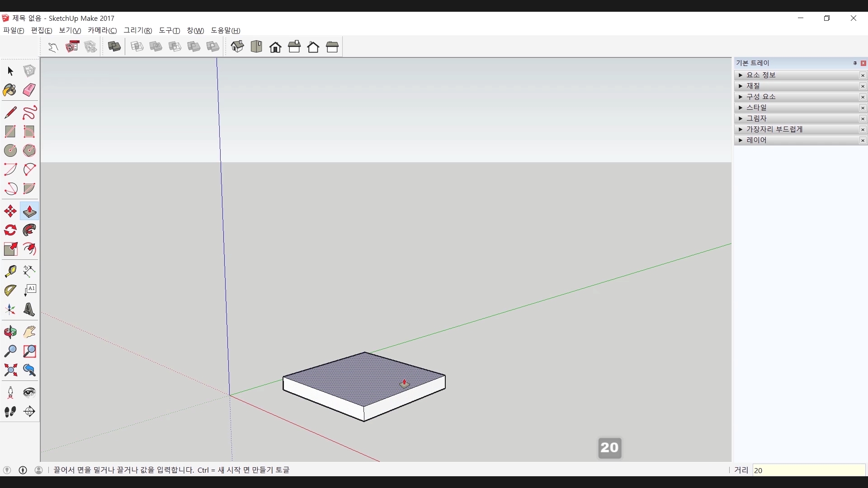Image resolution: width=868 pixels, height=488 pixels.
Task: Activate the Move tool
Action: pos(10,211)
